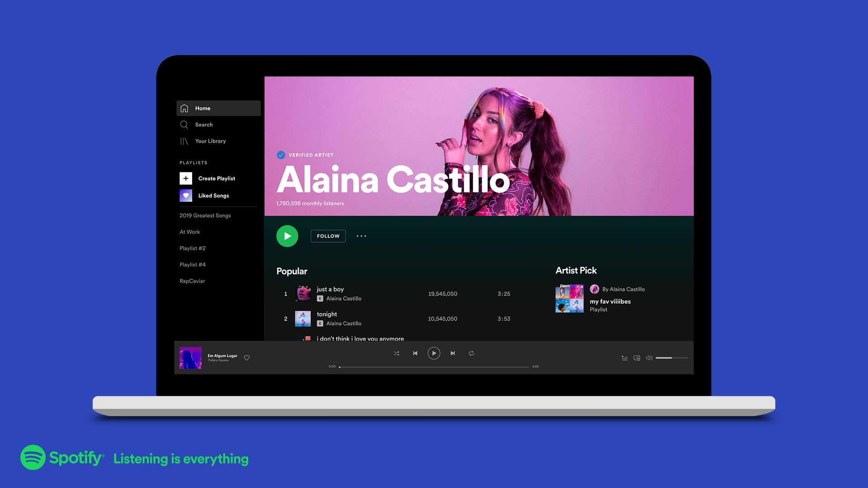Viewport: 868px width, 488px height.
Task: Open the RapCaviar playlist entry
Action: coord(192,281)
